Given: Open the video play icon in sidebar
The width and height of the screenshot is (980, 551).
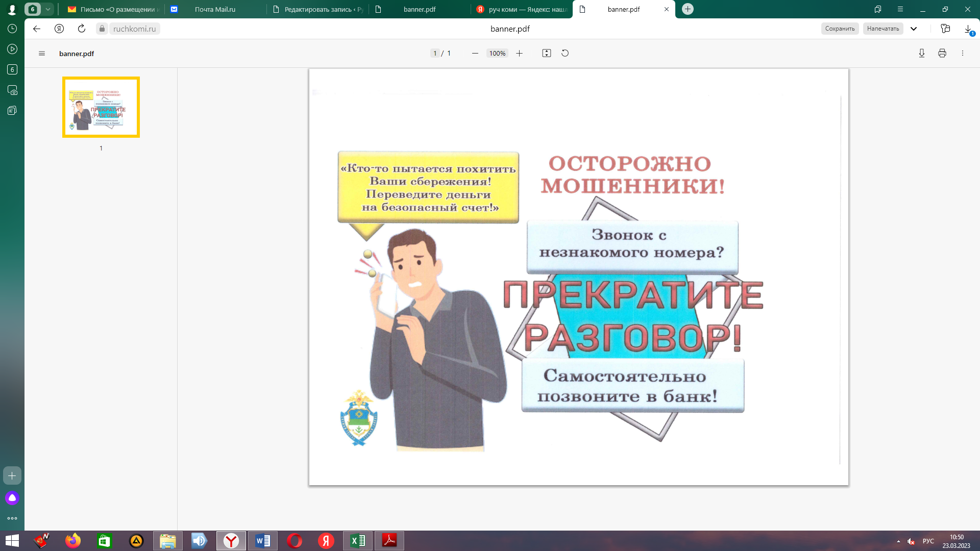Looking at the screenshot, I should [12, 49].
